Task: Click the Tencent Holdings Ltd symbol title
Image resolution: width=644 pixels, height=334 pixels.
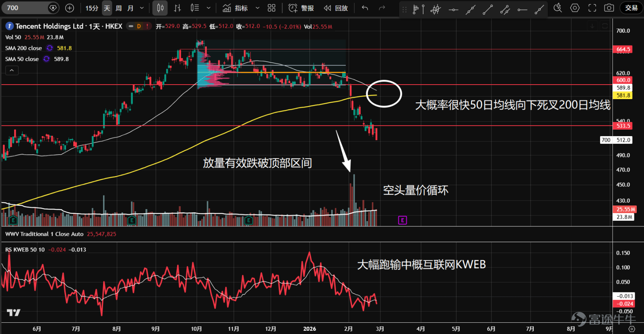Action: pos(49,26)
